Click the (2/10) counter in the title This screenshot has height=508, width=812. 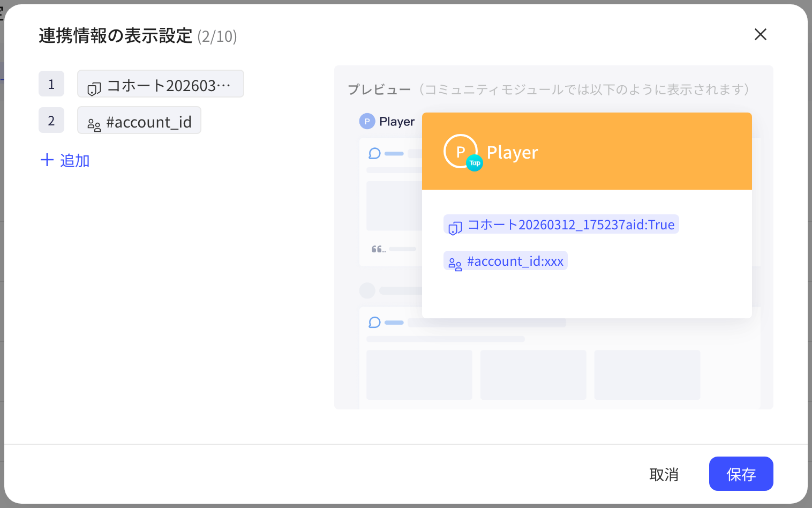[217, 36]
